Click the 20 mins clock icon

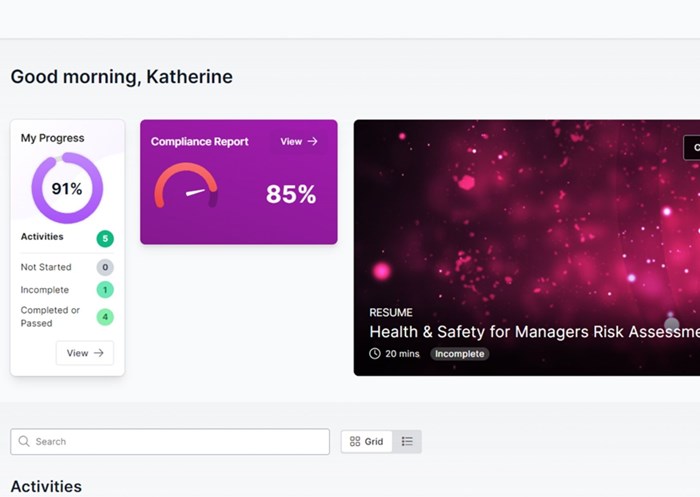point(375,354)
